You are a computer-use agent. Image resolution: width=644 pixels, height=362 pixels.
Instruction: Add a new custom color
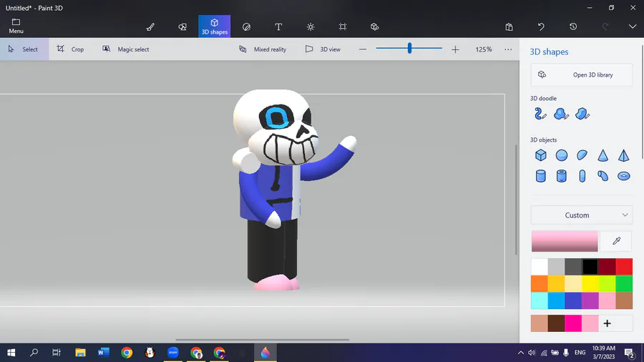tap(608, 323)
